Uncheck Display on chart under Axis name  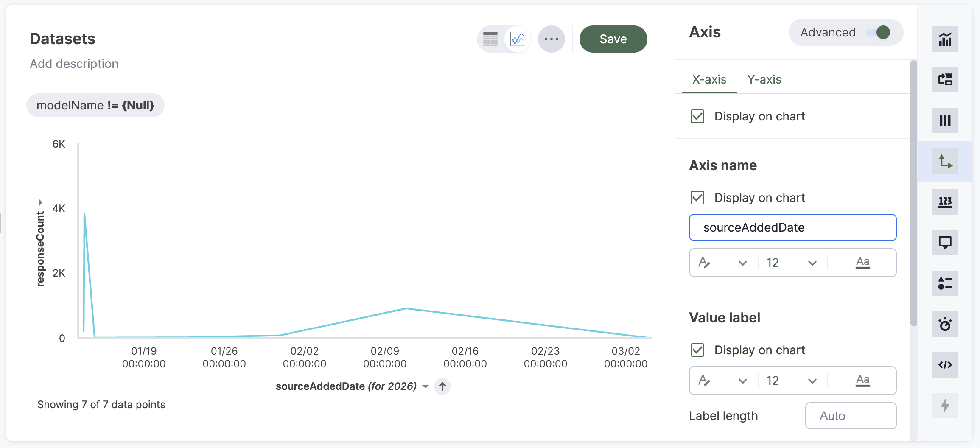[697, 198]
